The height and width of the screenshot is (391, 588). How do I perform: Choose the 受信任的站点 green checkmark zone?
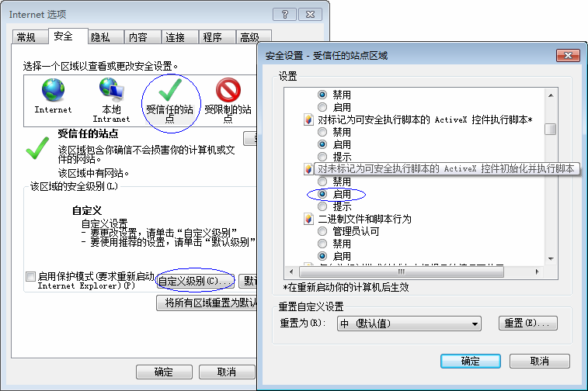click(x=170, y=90)
